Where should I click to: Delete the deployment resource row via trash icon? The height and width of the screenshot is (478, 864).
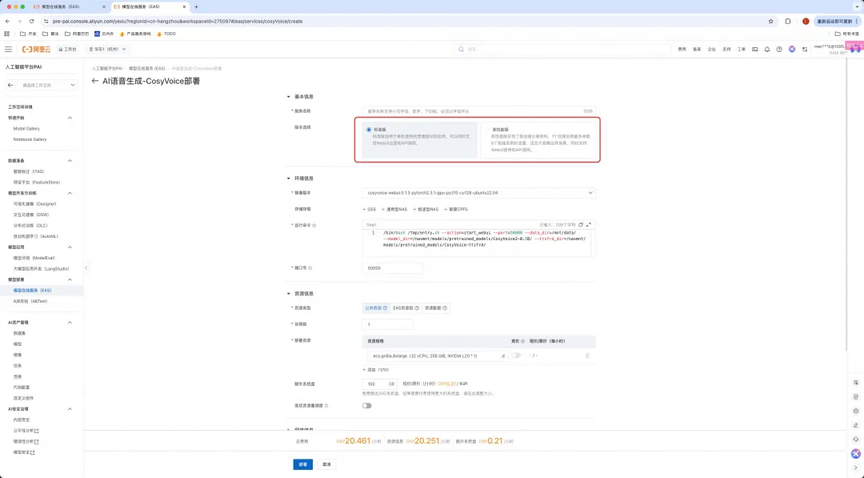pos(587,355)
